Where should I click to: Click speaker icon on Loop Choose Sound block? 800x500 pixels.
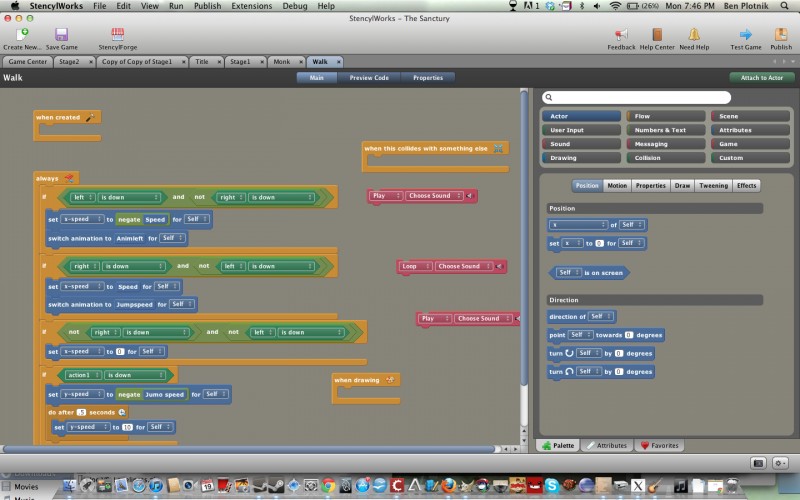coord(499,266)
